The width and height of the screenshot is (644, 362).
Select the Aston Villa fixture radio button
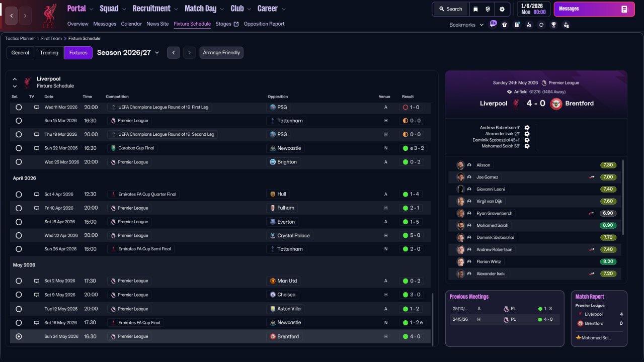[19, 309]
